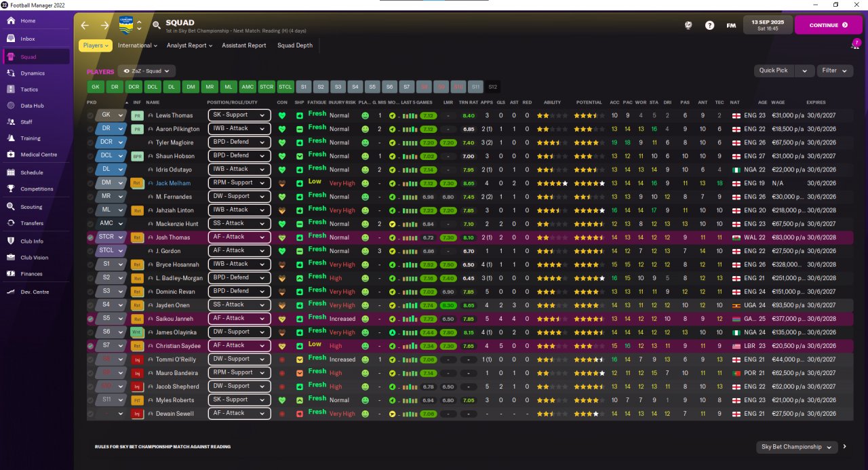The height and width of the screenshot is (470, 868).
Task: Open role dropdown for Lewis Thomas SK - Support
Action: (238, 115)
